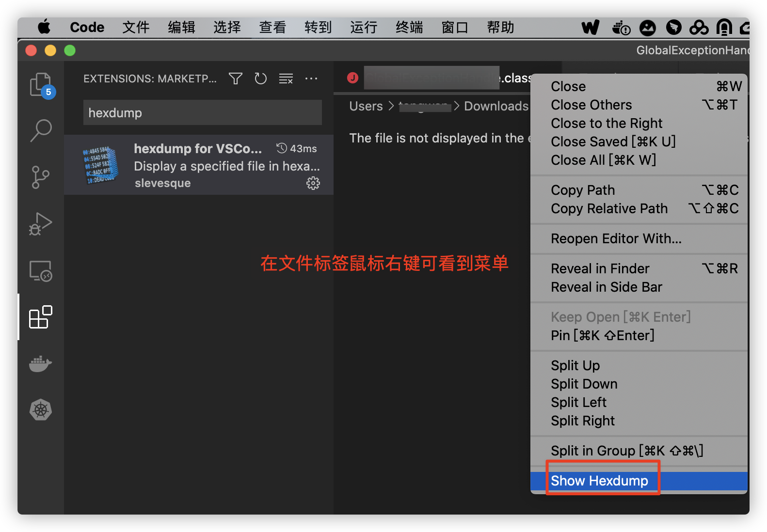This screenshot has width=767, height=532.
Task: Choose Split Down
Action: (x=639, y=384)
